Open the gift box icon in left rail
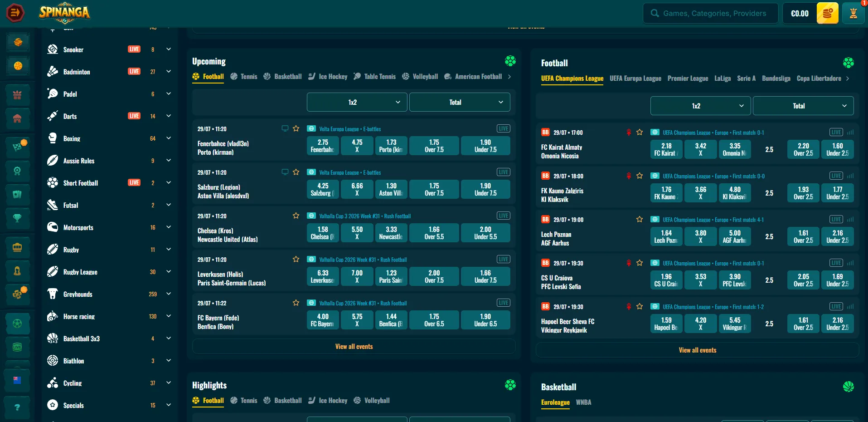Image resolution: width=868 pixels, height=422 pixels. (17, 95)
